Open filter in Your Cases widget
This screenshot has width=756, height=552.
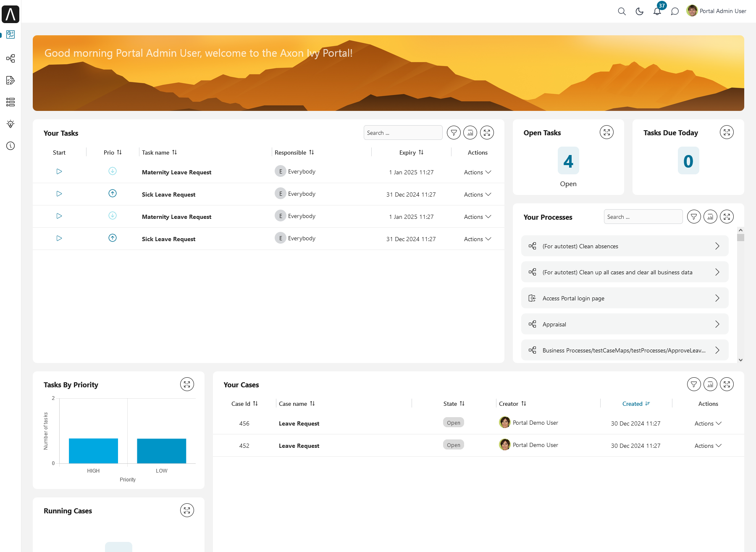(x=694, y=384)
